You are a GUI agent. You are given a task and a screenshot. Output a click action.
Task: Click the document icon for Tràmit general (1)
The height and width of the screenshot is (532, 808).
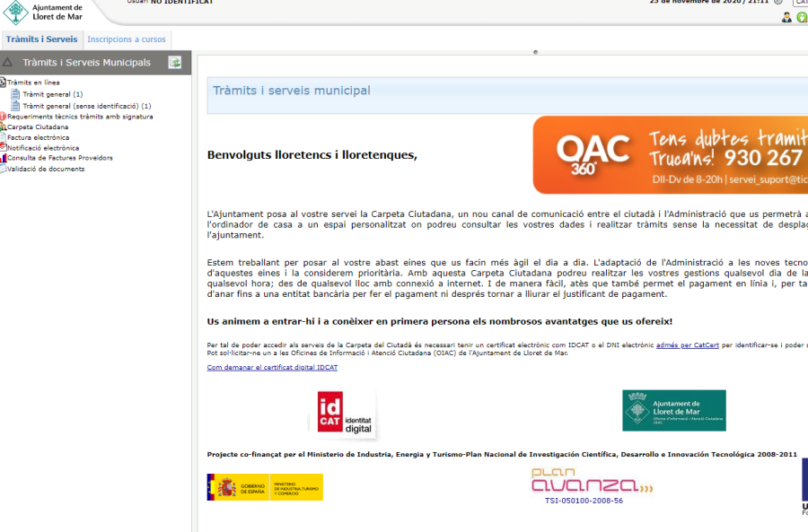coord(15,94)
